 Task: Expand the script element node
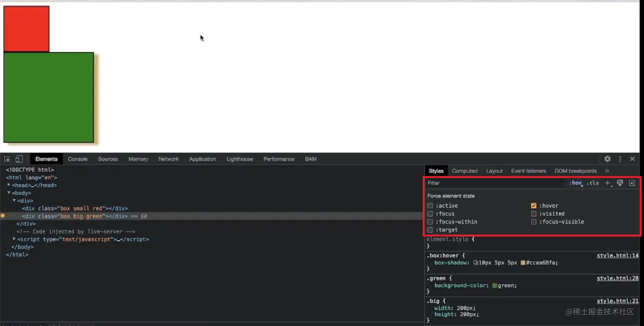[14, 239]
